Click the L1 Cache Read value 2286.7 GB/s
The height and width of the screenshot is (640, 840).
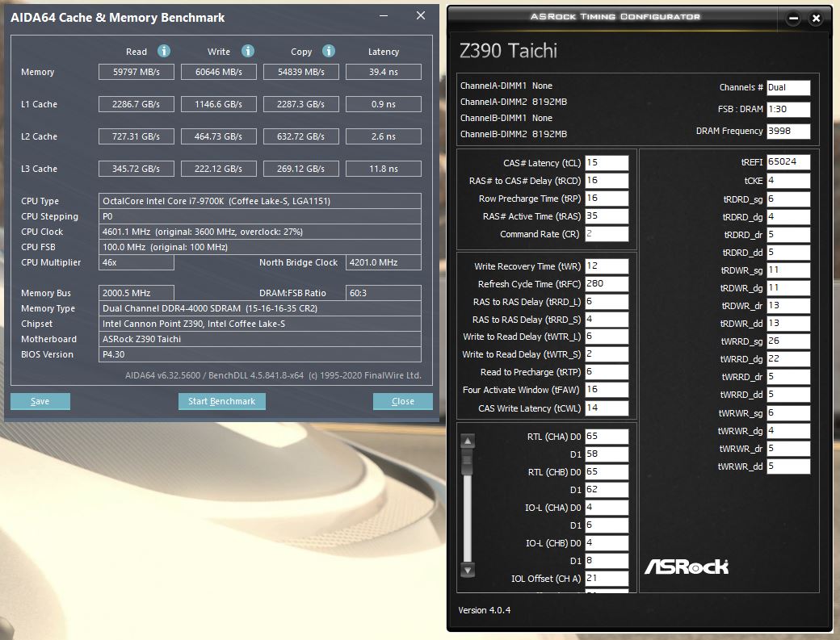pos(136,104)
